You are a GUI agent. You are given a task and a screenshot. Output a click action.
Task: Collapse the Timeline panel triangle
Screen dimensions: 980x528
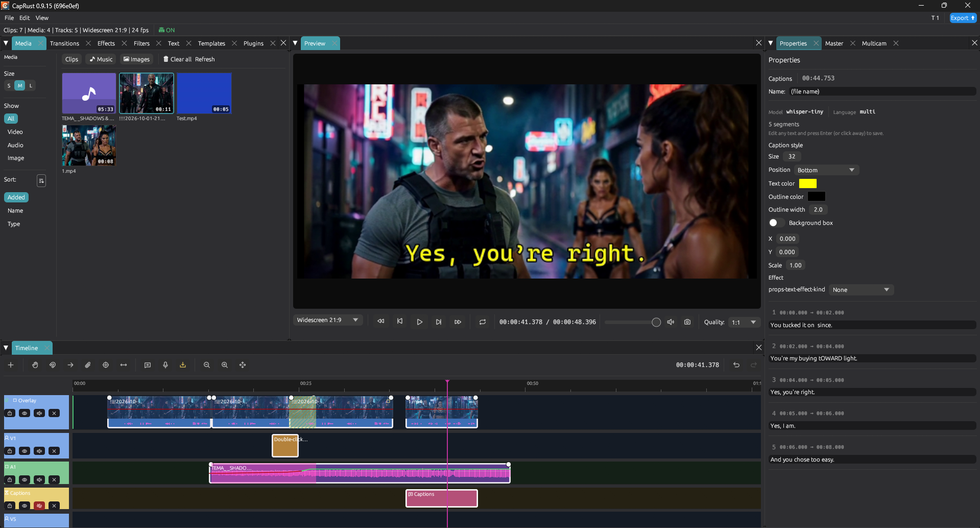pos(6,348)
